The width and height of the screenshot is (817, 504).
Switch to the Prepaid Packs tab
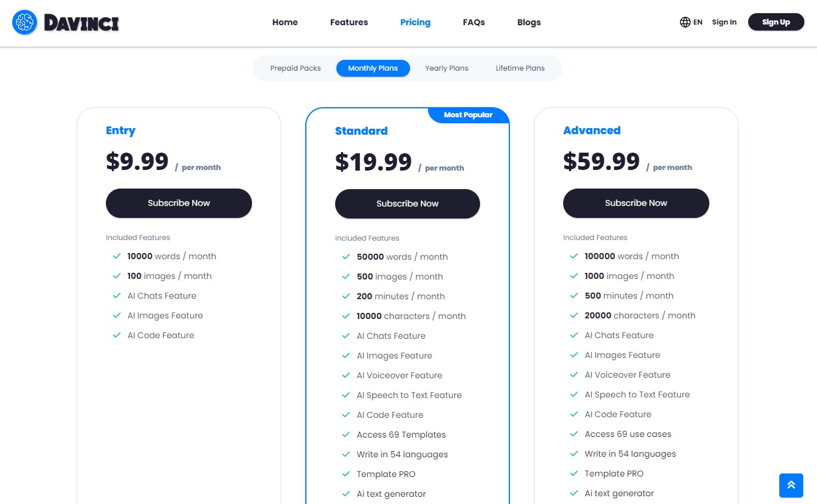(x=295, y=68)
